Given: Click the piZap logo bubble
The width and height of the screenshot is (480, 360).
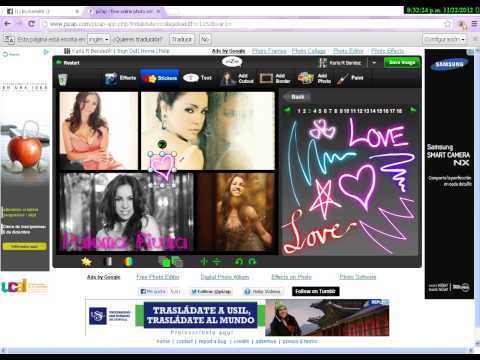Looking at the screenshot, I should click(x=232, y=62).
